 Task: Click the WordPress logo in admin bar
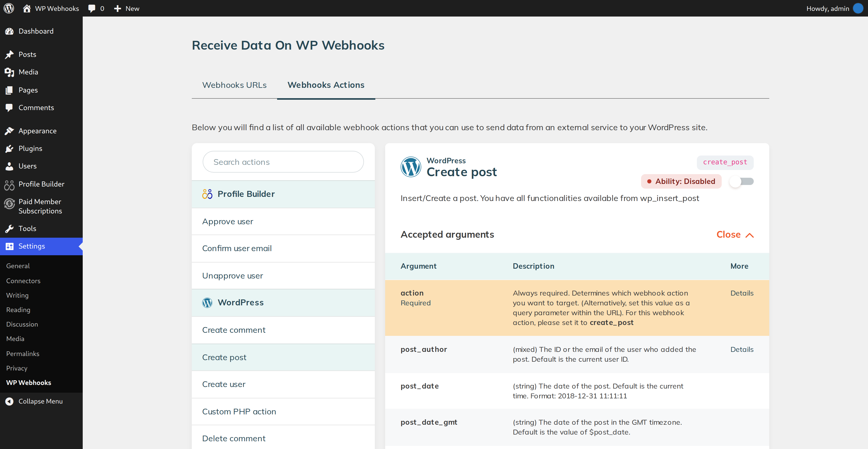tap(9, 8)
